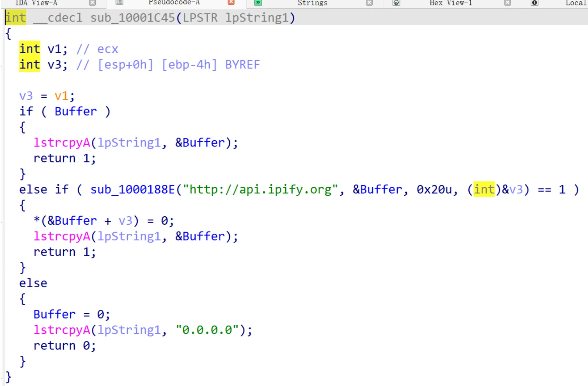The height and width of the screenshot is (386, 588).
Task: Open the Strings tab
Action: [312, 3]
